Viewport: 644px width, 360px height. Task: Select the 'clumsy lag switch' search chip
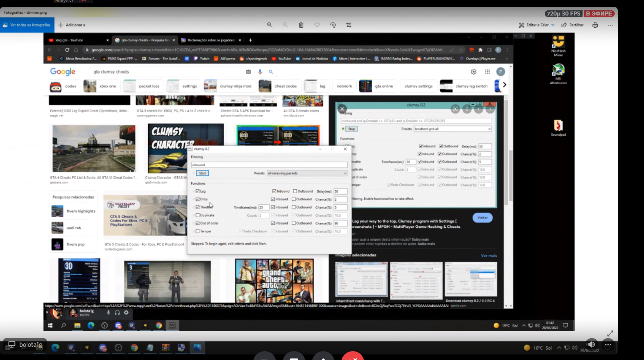[466, 86]
